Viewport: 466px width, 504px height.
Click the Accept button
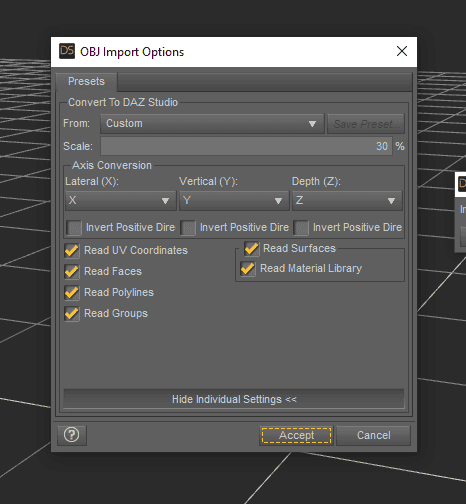pos(297,435)
